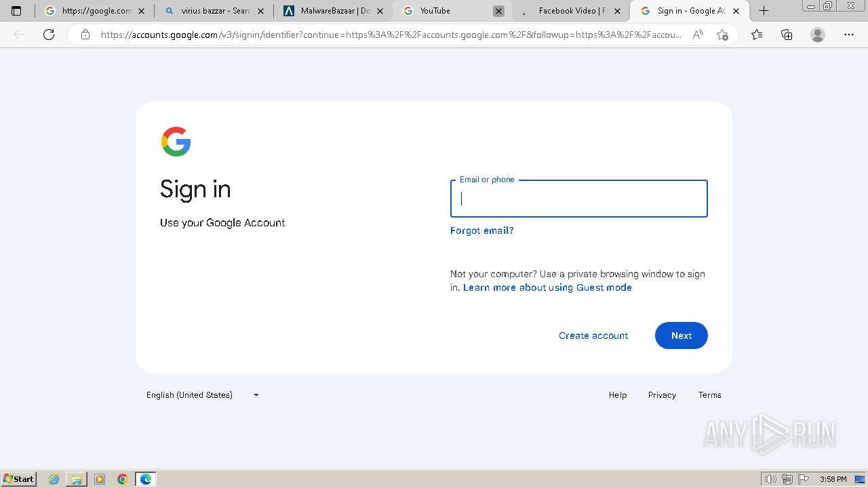Expand the English (United States) language dropdown
The width and height of the screenshot is (868, 488).
click(202, 395)
